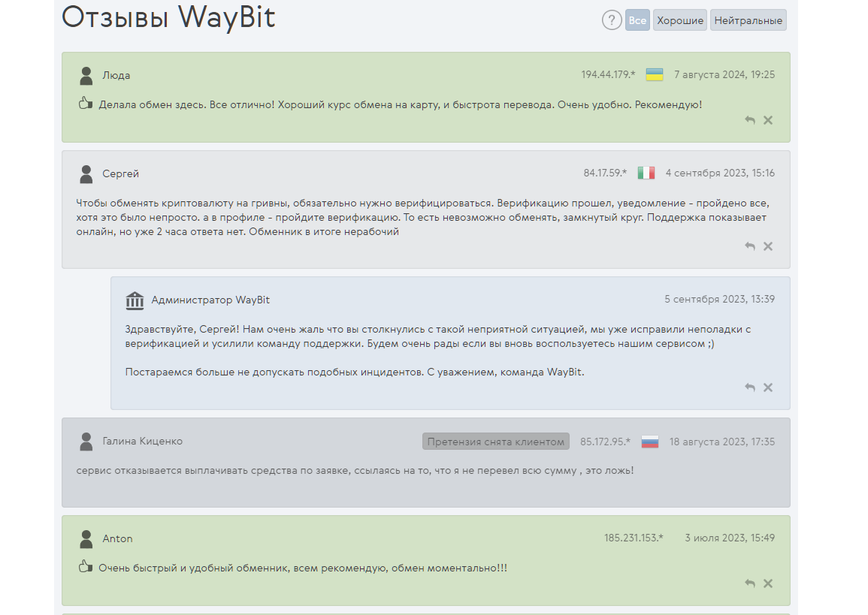
Task: Click the name Администратор WayBit
Action: [x=210, y=300]
